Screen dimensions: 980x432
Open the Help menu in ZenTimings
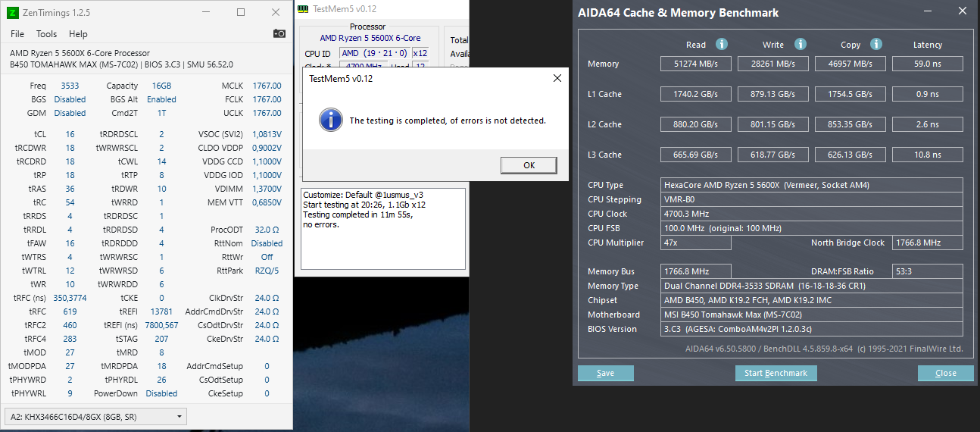click(x=78, y=34)
